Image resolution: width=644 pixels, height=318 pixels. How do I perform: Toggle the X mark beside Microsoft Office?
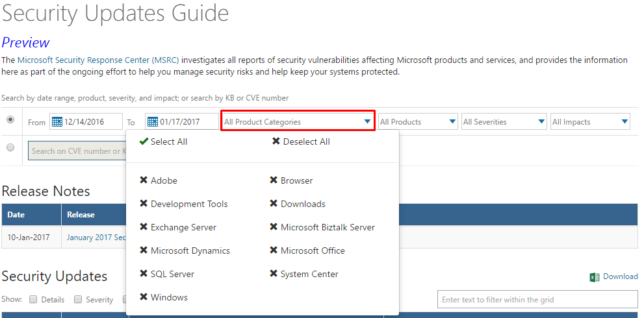[274, 251]
